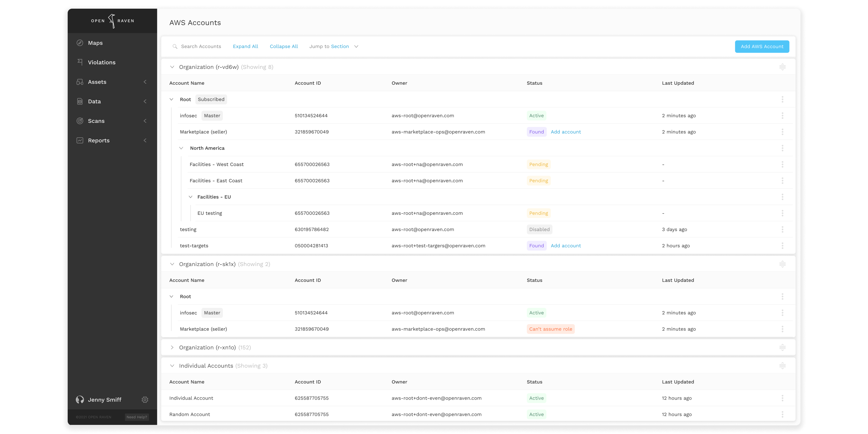
Task: Open kebab menu for Facilities - East Coast
Action: 782,181
